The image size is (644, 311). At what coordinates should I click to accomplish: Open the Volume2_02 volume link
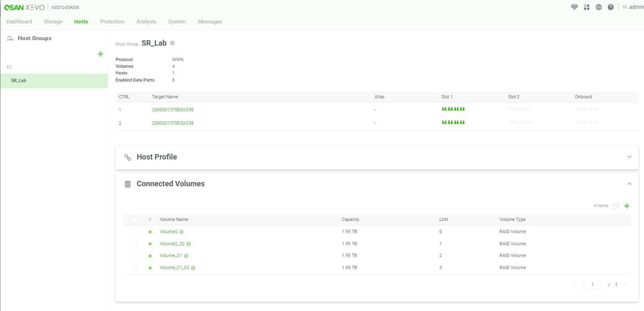[x=172, y=244]
